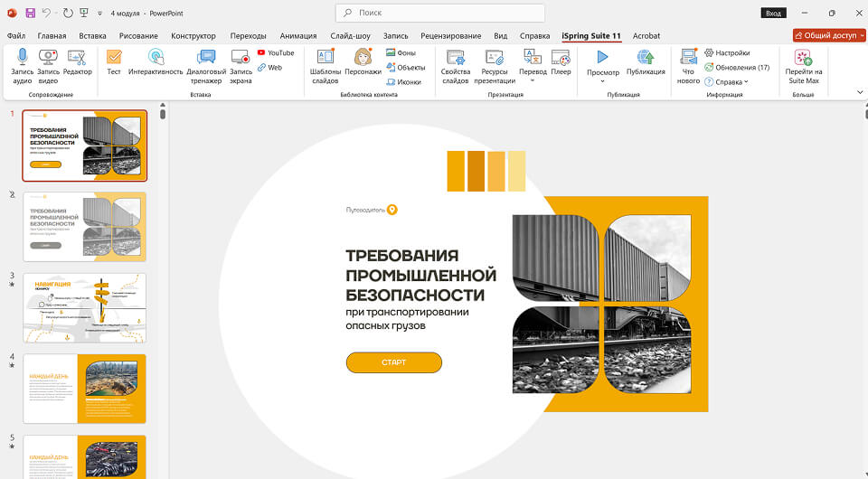The width and height of the screenshot is (868, 479).
Task: Insert a YouTube video object
Action: pos(275,53)
